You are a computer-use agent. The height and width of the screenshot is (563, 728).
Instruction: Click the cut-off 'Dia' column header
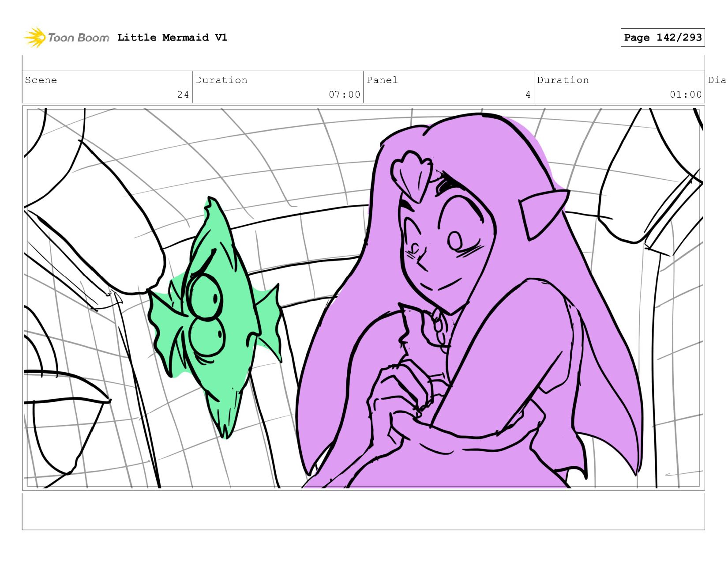(717, 80)
